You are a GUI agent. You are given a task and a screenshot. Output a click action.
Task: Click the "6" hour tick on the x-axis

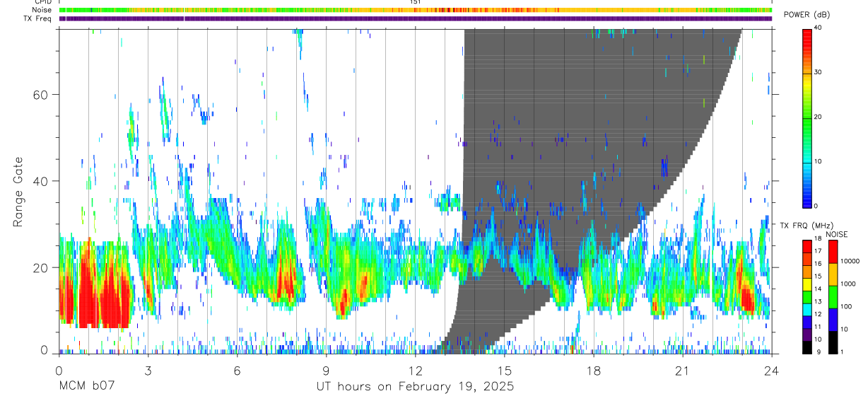[237, 371]
